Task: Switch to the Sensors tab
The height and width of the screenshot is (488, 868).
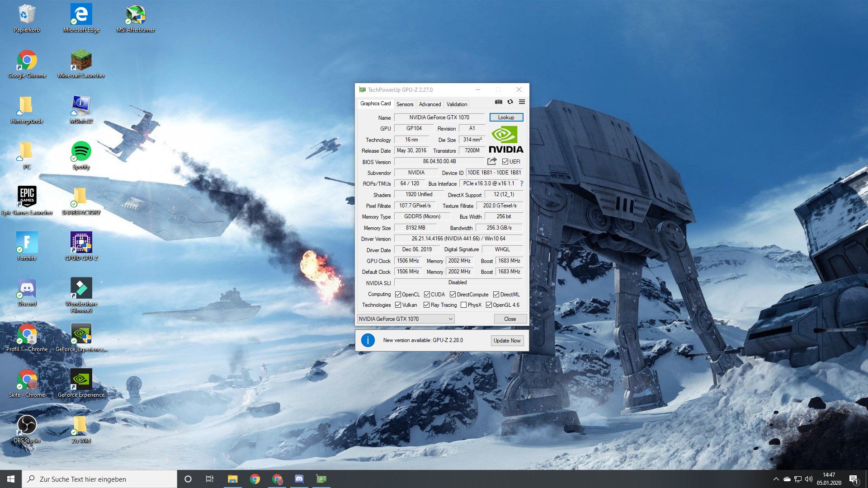Action: (x=405, y=104)
